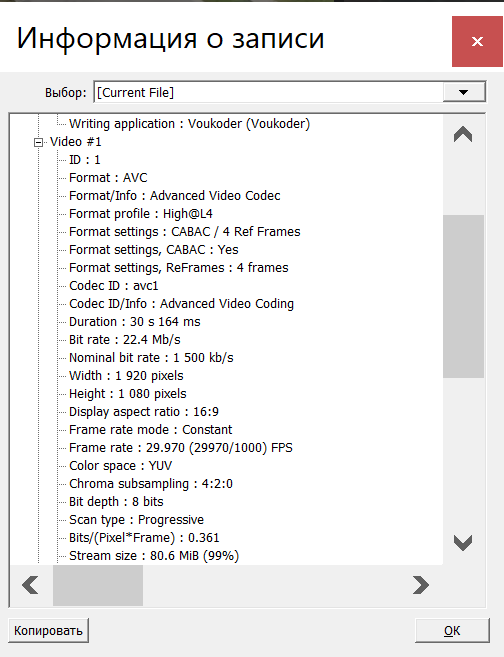Select Duration : 30 s 164 ms row
Image resolution: width=504 pixels, height=657 pixels.
coord(135,322)
